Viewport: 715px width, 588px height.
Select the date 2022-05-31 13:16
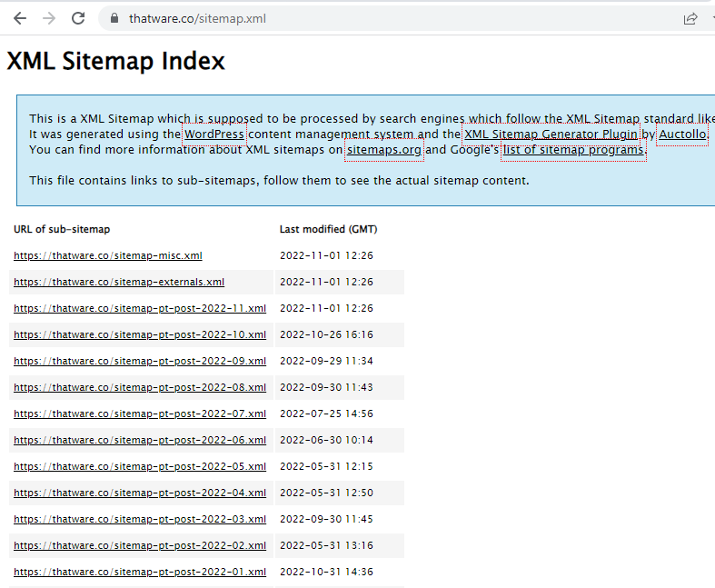(x=326, y=545)
